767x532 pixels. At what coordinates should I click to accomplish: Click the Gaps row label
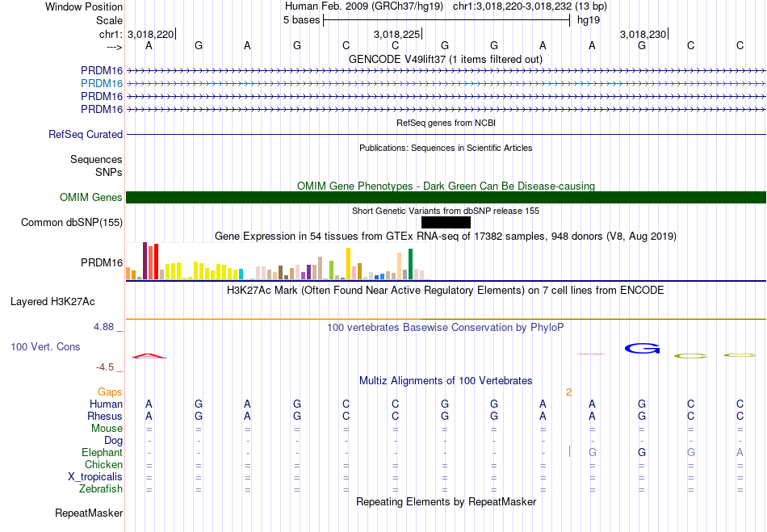tap(110, 392)
